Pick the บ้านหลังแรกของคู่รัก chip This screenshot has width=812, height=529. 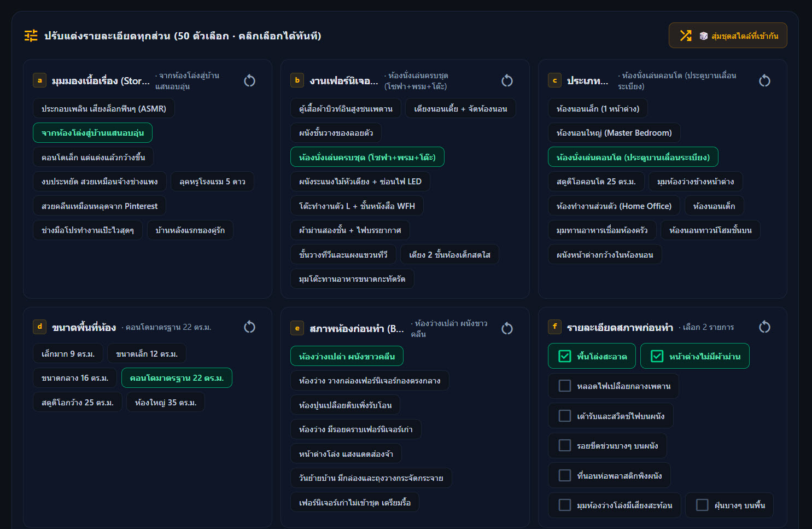tap(190, 230)
